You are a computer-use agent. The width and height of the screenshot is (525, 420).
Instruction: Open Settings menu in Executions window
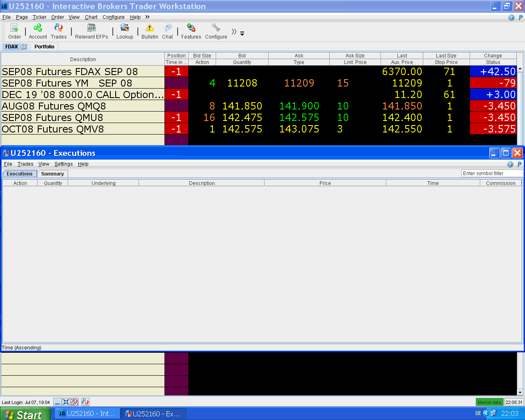coord(64,164)
